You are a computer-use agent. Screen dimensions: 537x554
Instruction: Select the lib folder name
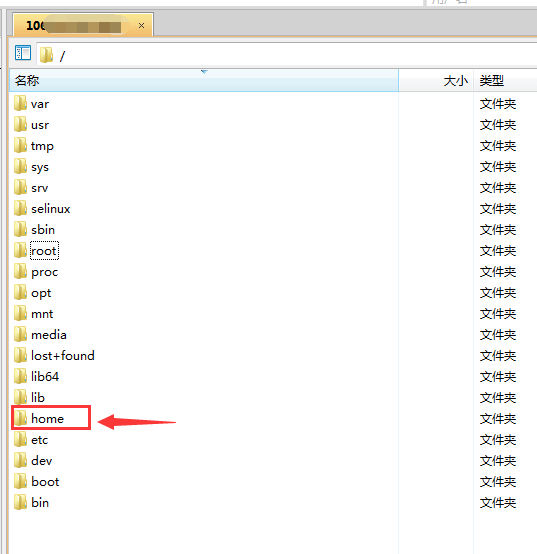pos(38,397)
